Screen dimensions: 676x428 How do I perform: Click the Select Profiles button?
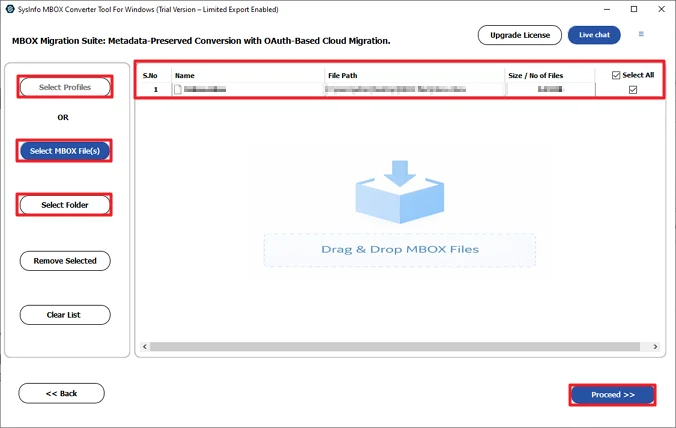(x=65, y=87)
